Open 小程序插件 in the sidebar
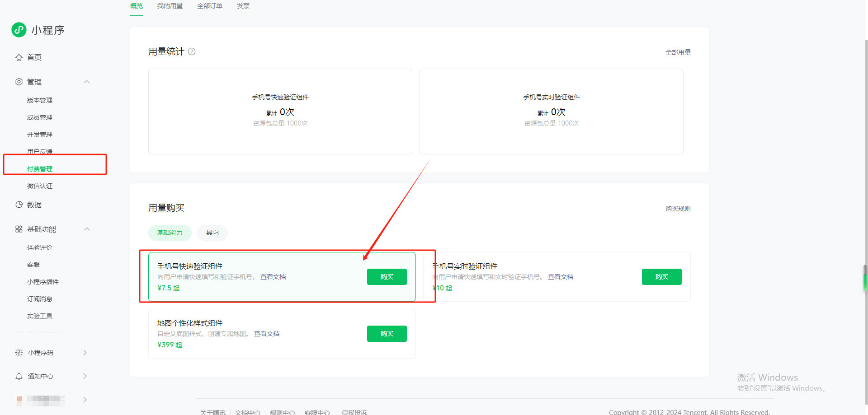 click(43, 282)
